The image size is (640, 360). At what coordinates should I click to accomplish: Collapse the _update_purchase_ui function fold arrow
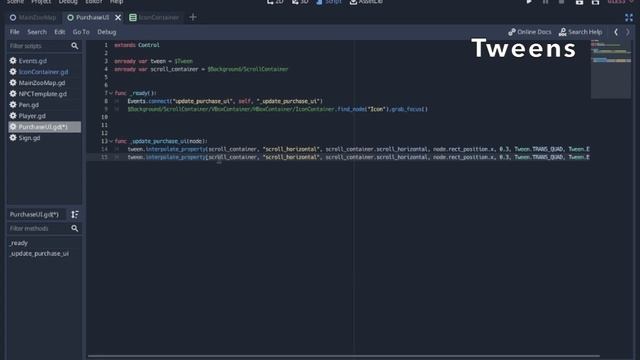(111, 141)
